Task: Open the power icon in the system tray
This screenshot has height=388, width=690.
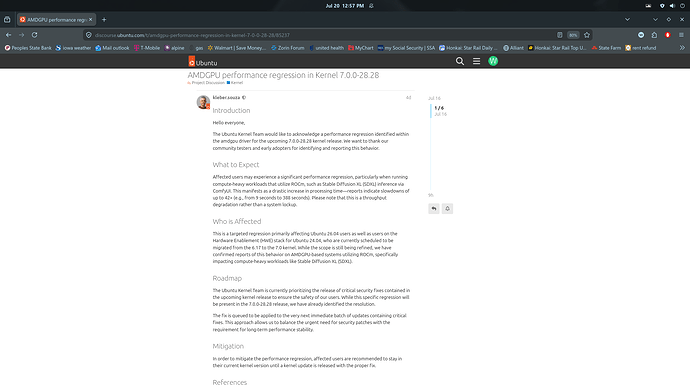Action: 682,6
